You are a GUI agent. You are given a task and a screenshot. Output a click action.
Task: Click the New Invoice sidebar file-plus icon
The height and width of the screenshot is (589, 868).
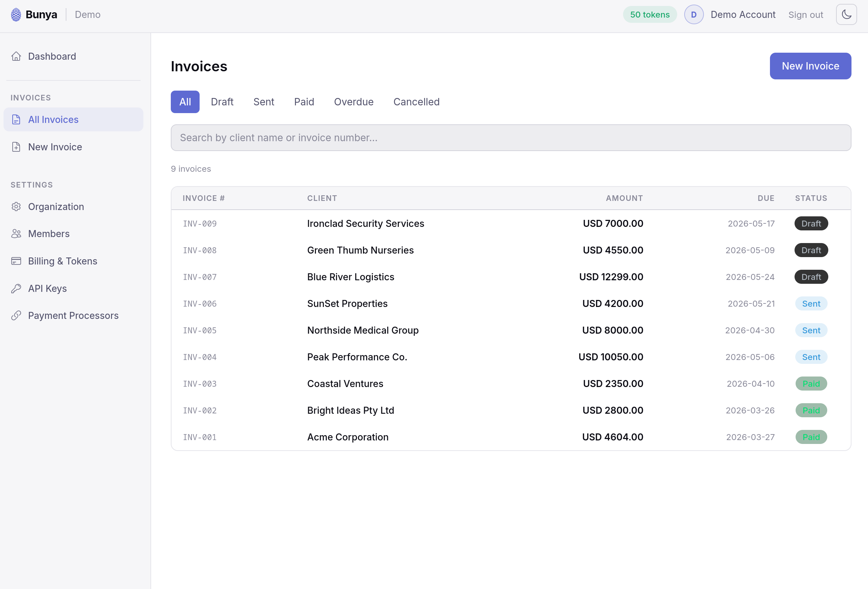click(16, 147)
